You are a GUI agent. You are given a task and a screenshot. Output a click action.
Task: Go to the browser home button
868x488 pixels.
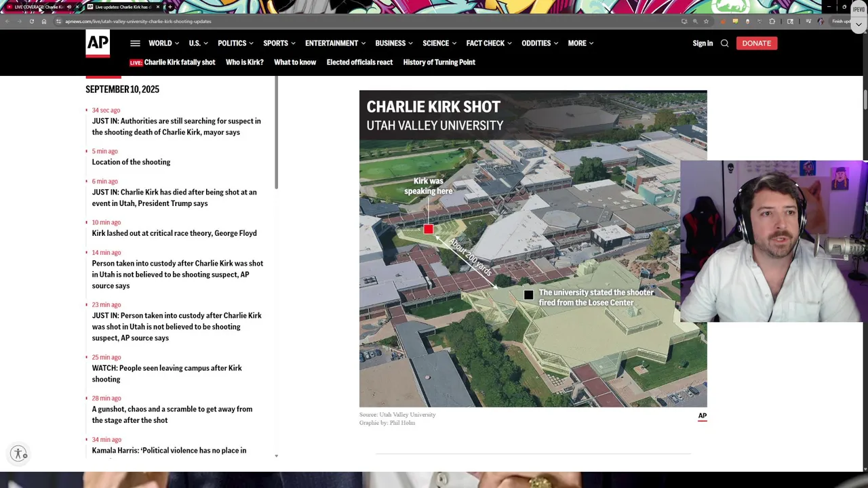[x=44, y=21]
